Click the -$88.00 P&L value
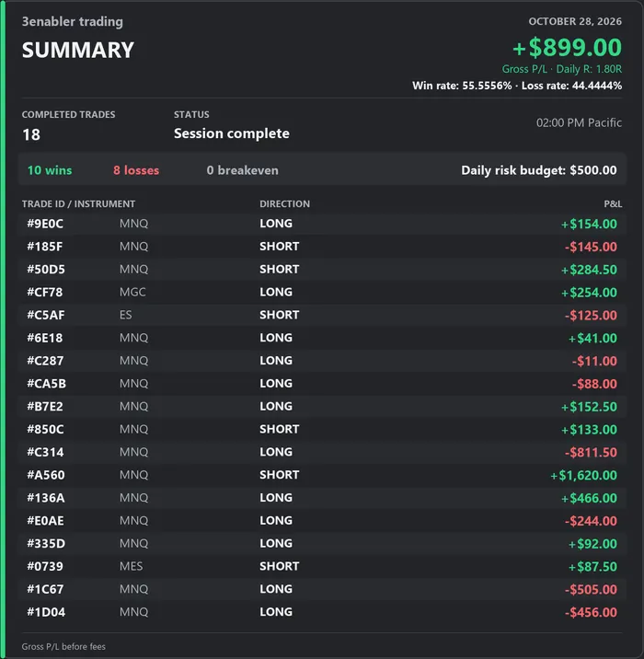Viewport: 644px width, 659px height. (594, 384)
